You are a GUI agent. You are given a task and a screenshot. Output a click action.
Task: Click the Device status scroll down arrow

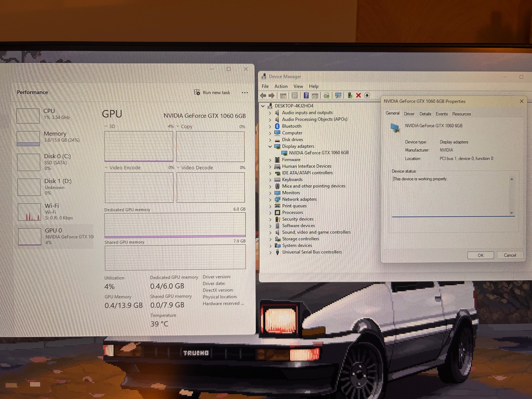511,213
